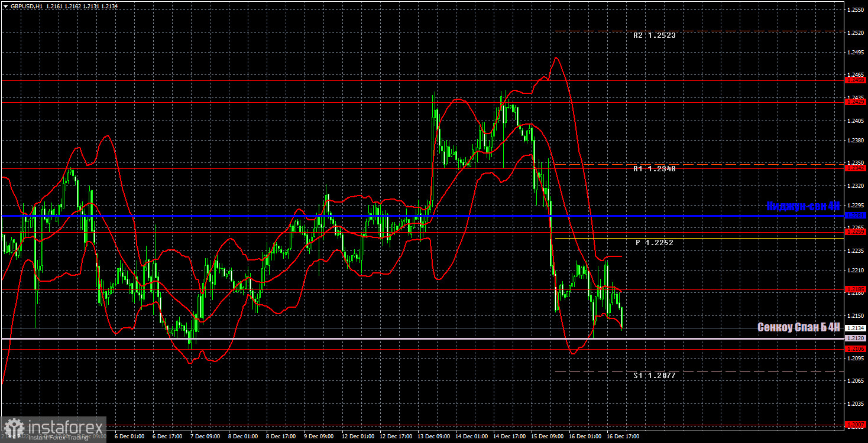Click the current price tag 1.2134
The height and width of the screenshot is (443, 868).
click(856, 328)
